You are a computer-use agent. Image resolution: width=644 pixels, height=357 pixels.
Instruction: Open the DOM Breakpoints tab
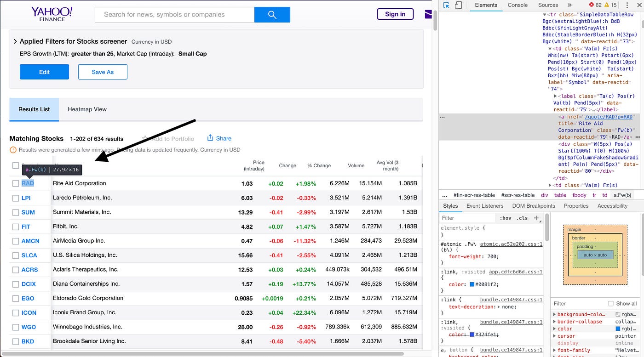534,206
